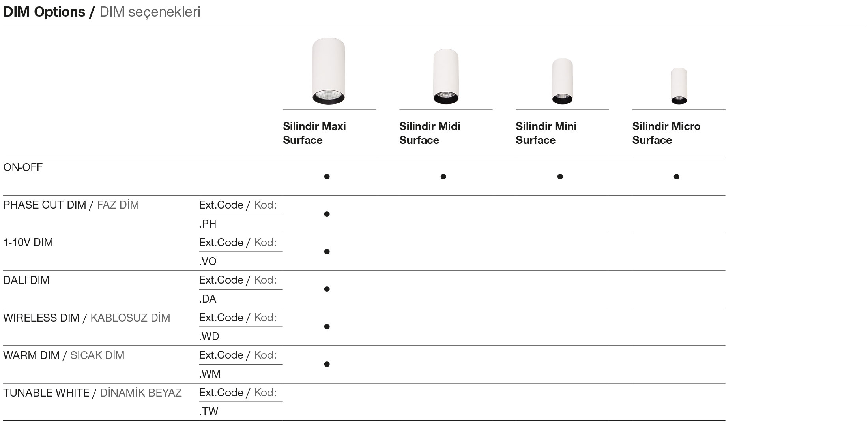Click the ON-OFF dot for Mini

click(x=560, y=177)
